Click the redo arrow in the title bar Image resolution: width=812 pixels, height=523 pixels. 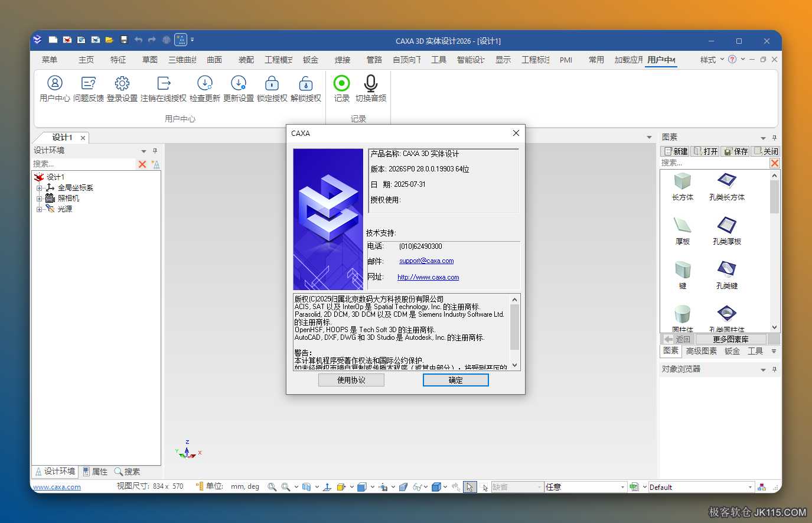152,40
